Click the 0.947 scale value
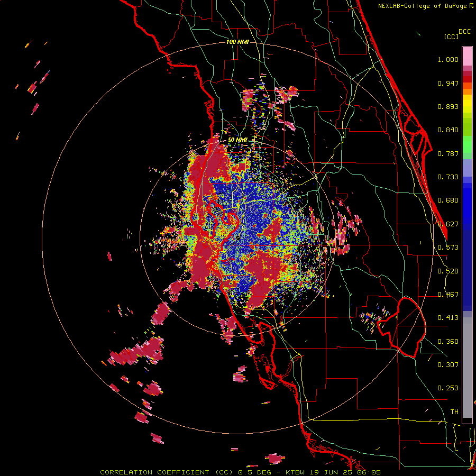Image resolution: width=476 pixels, height=476 pixels. (448, 83)
